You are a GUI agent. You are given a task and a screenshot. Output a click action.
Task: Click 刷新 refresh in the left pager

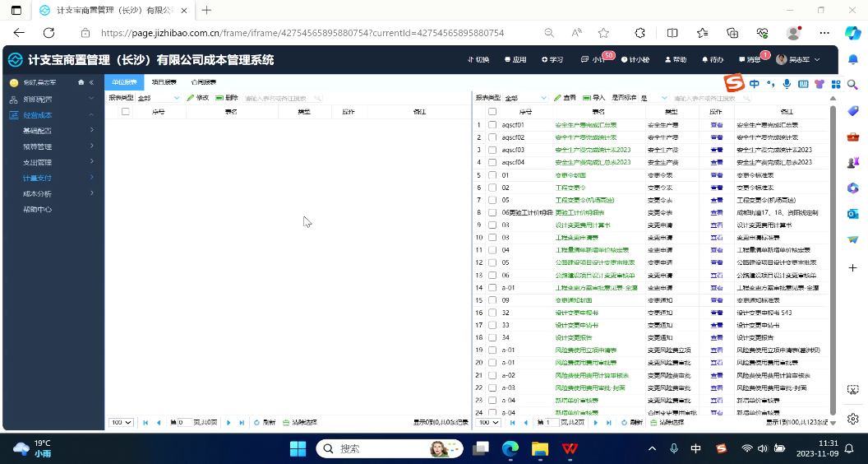click(x=265, y=422)
